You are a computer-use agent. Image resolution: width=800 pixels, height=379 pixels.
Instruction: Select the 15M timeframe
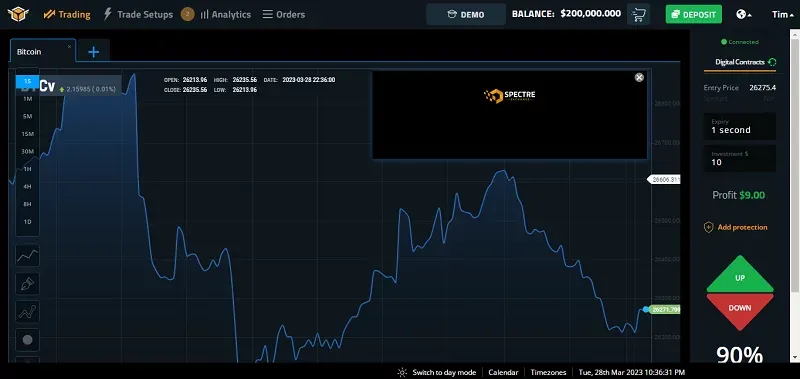pos(28,134)
